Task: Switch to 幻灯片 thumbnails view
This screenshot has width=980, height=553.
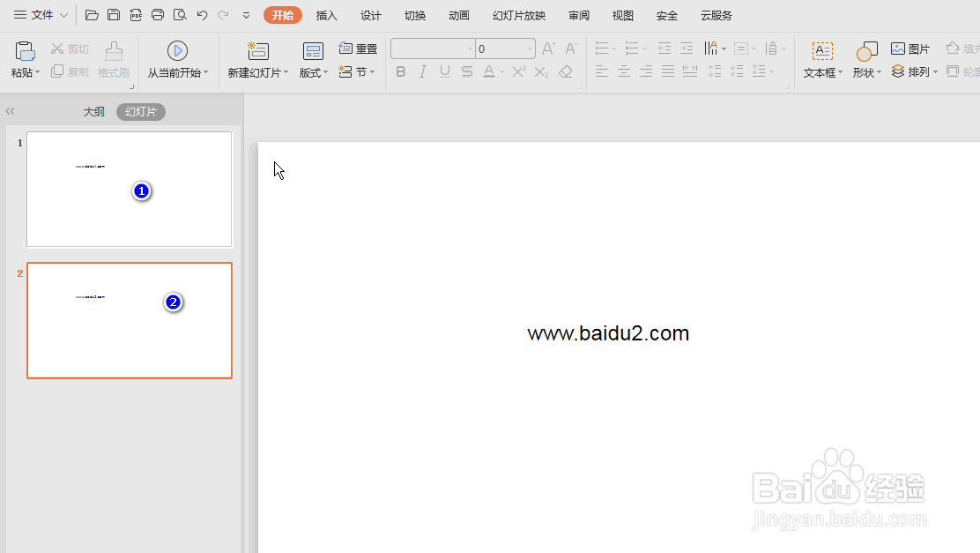Action: click(141, 112)
